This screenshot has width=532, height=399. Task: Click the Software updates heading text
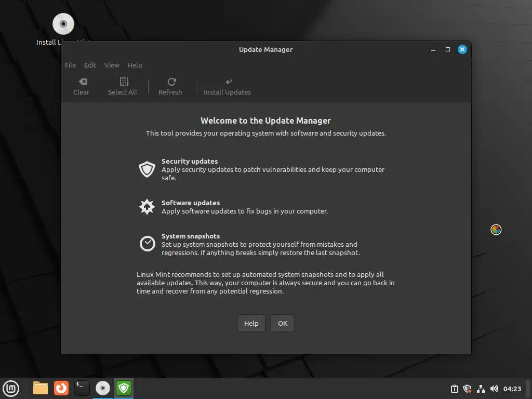pyautogui.click(x=191, y=203)
